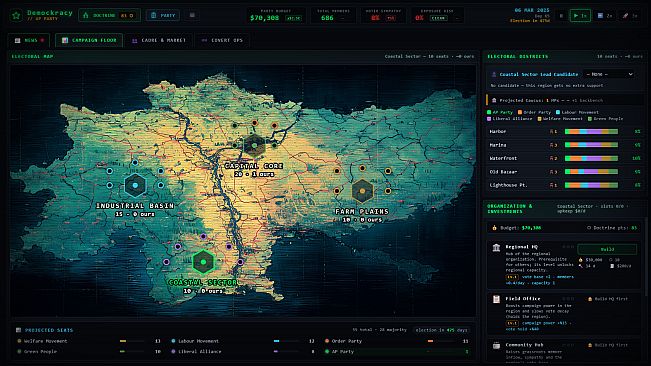
Task: Select the Industrial Basin hexagon marker
Action: 135,185
